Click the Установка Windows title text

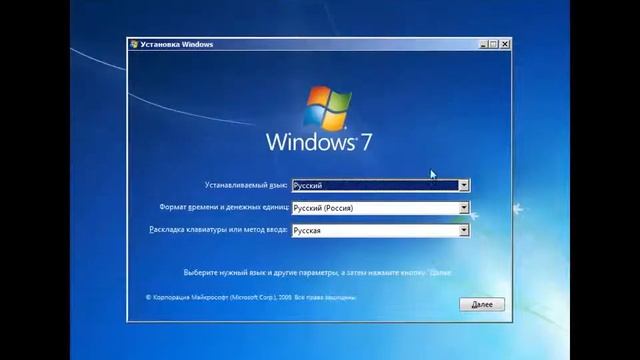pos(177,44)
